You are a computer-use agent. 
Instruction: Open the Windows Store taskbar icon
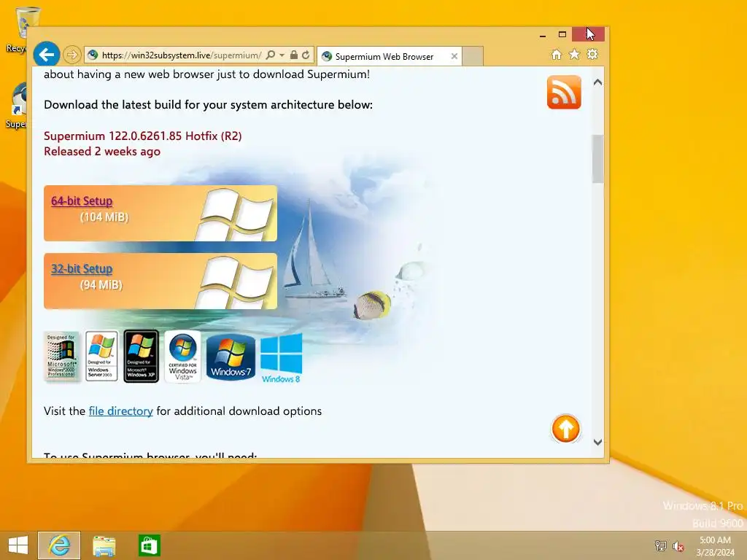click(x=149, y=545)
